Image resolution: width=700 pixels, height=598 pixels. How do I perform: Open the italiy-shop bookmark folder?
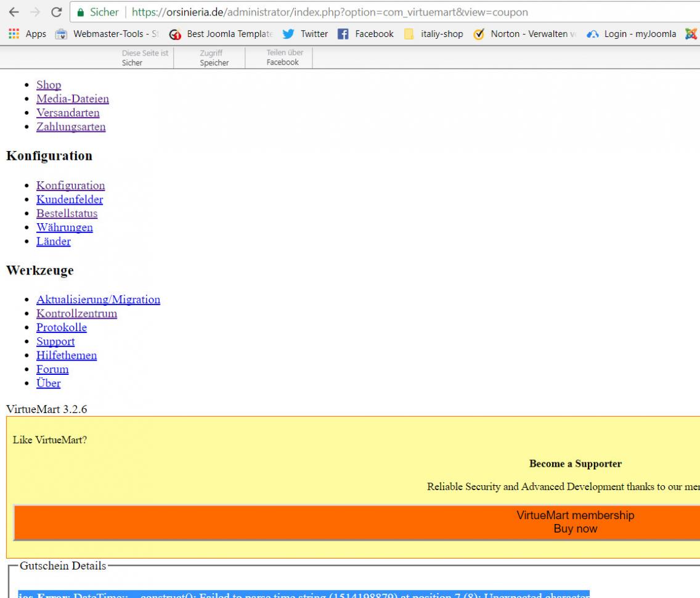(x=434, y=34)
